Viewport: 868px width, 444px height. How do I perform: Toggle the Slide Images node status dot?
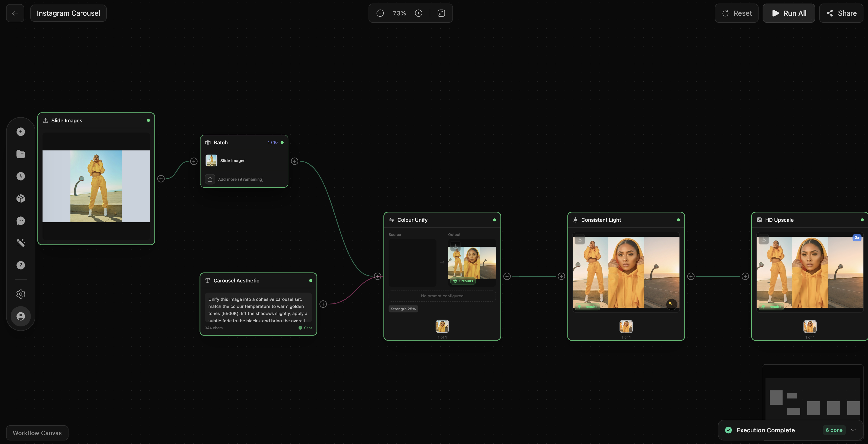pos(148,120)
